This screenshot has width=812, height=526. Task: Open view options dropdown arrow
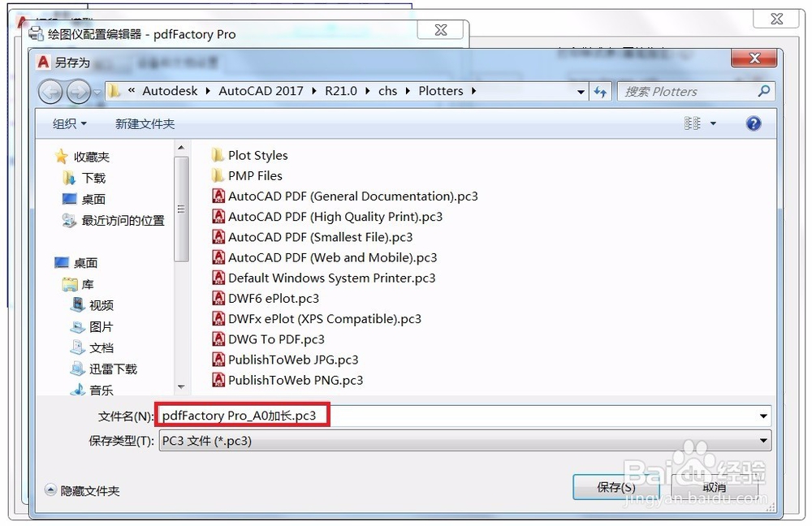point(713,123)
